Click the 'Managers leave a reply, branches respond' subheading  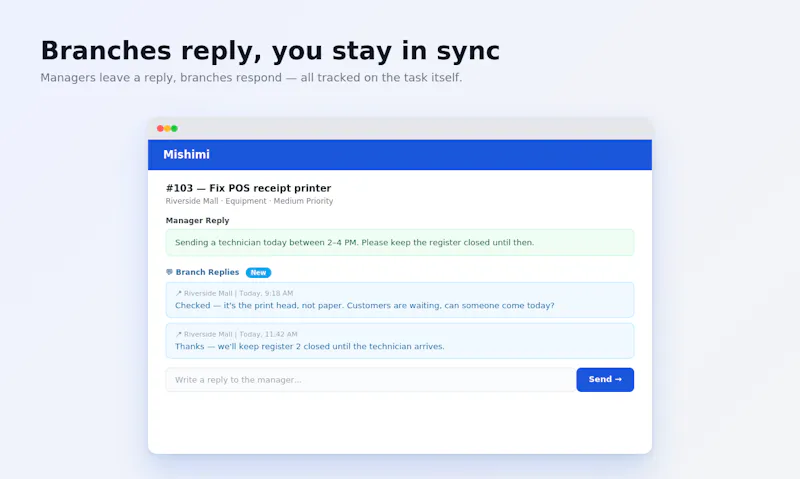coord(251,78)
